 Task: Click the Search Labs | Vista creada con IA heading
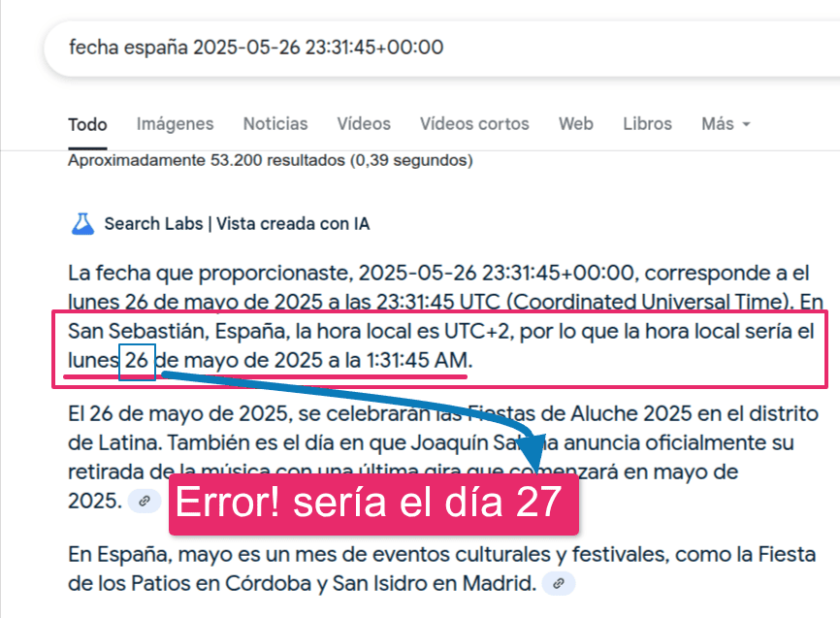[237, 224]
